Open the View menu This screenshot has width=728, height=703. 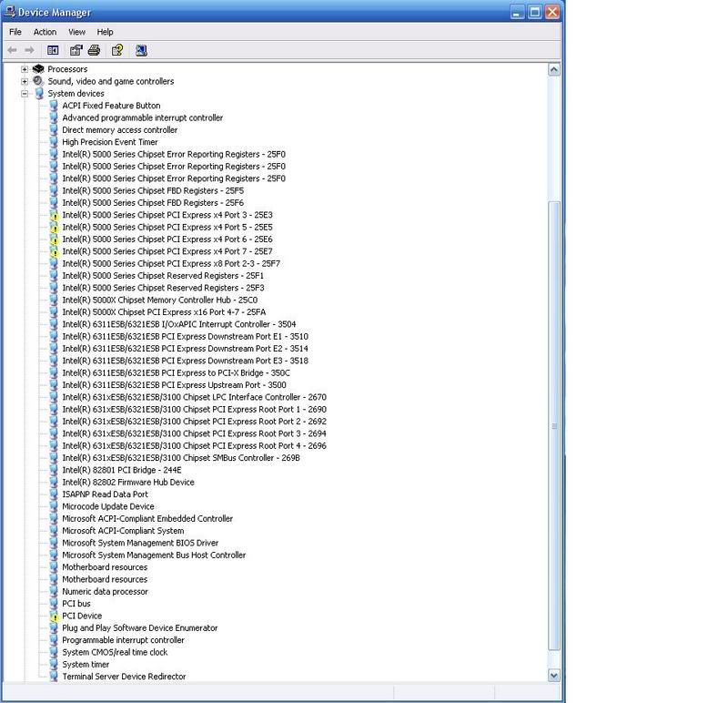76,32
